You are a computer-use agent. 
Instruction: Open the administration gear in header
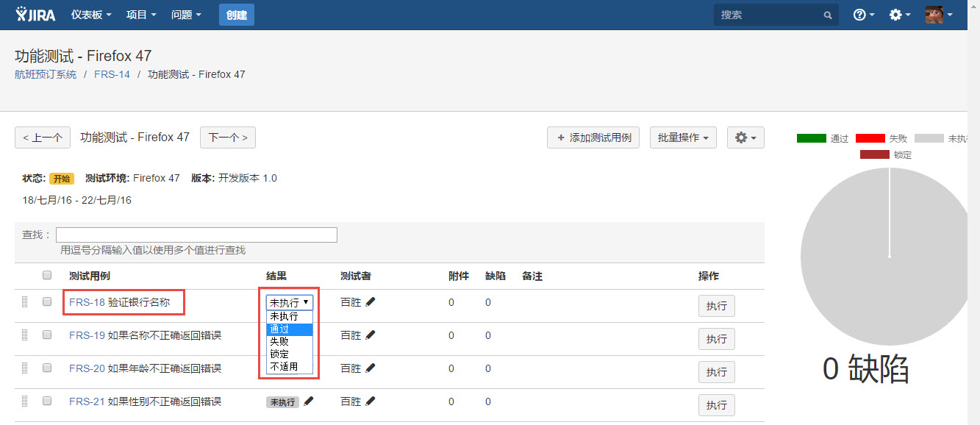[x=899, y=15]
